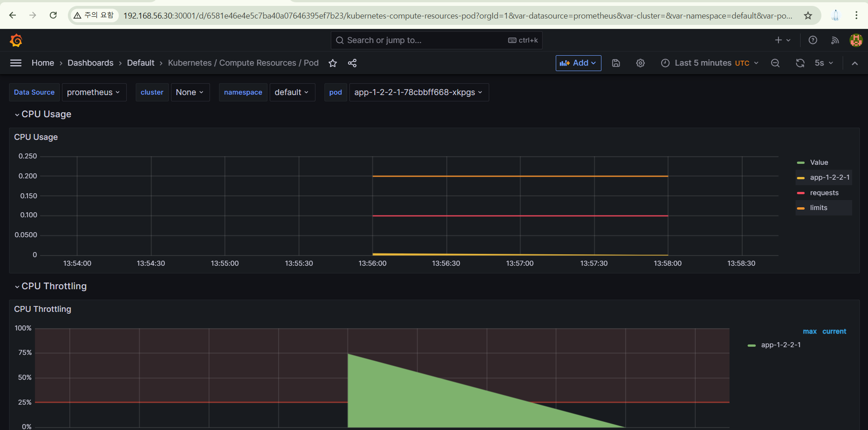Save dashboard with floppy disk icon
Screen dimensions: 868x430
[616, 63]
